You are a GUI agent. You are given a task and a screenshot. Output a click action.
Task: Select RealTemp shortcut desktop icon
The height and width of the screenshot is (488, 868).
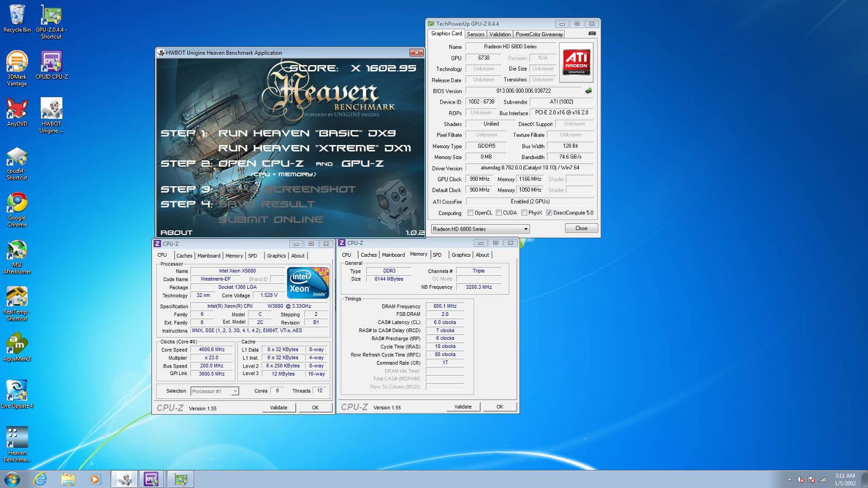click(x=17, y=304)
